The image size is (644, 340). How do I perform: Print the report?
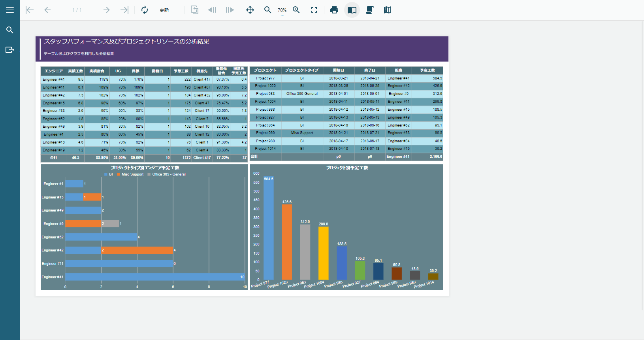pos(334,10)
